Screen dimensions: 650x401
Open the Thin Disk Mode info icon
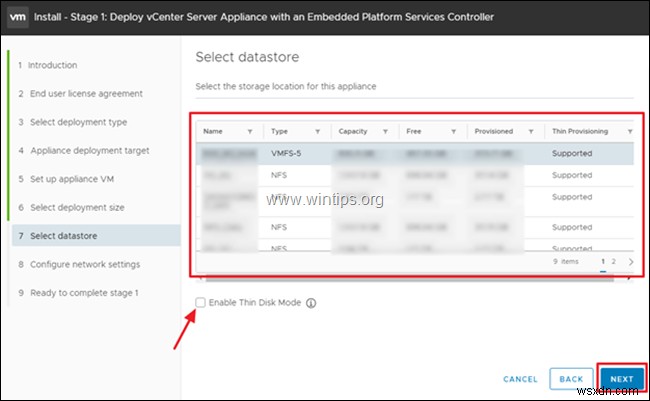pos(311,303)
